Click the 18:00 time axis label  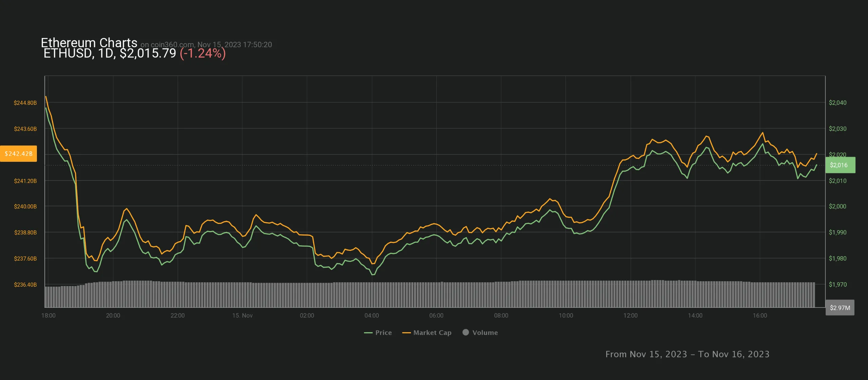(48, 316)
